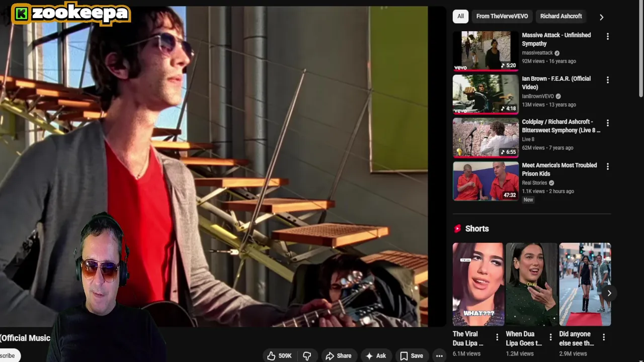The width and height of the screenshot is (644, 362).
Task: Open the massiveattack channel name
Action: click(537, 53)
